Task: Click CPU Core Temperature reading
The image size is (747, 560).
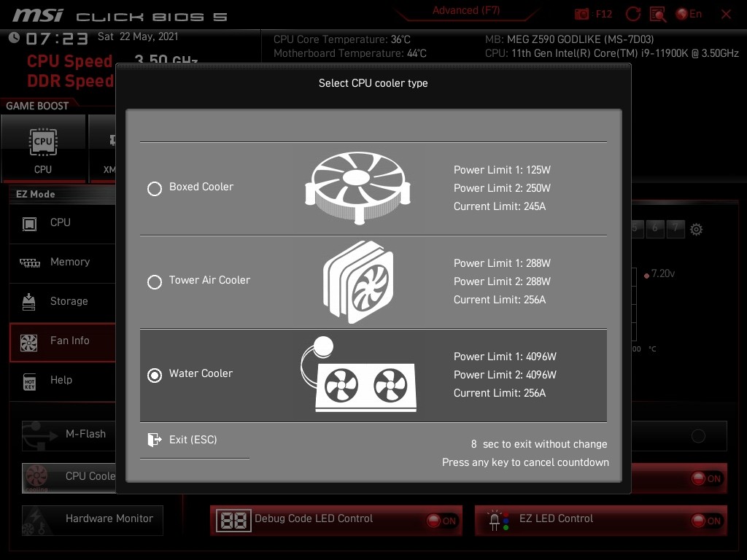Action: click(342, 39)
